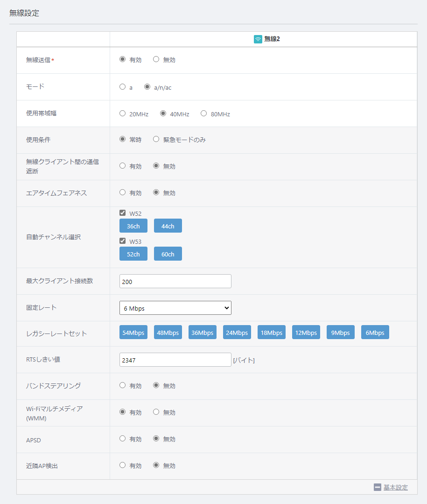
Task: Toggle the 48Mbps legacy rate
Action: (168, 333)
